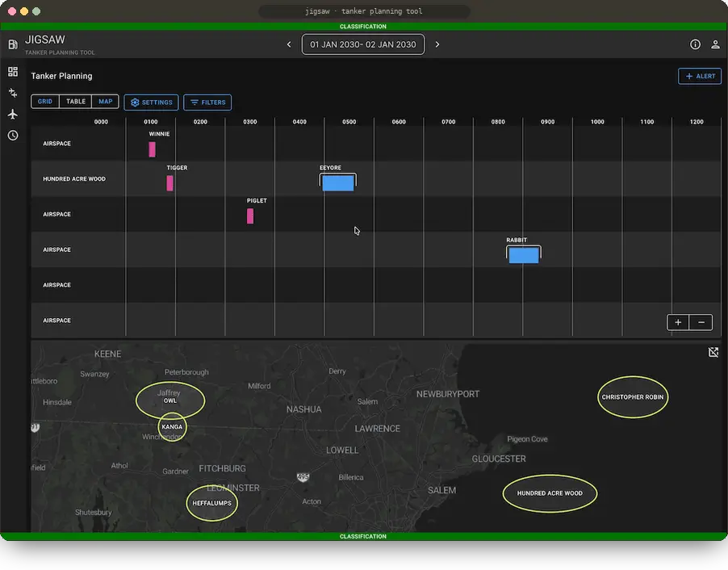Select the EEYORE blue mission block
The image size is (728, 570).
coord(338,183)
